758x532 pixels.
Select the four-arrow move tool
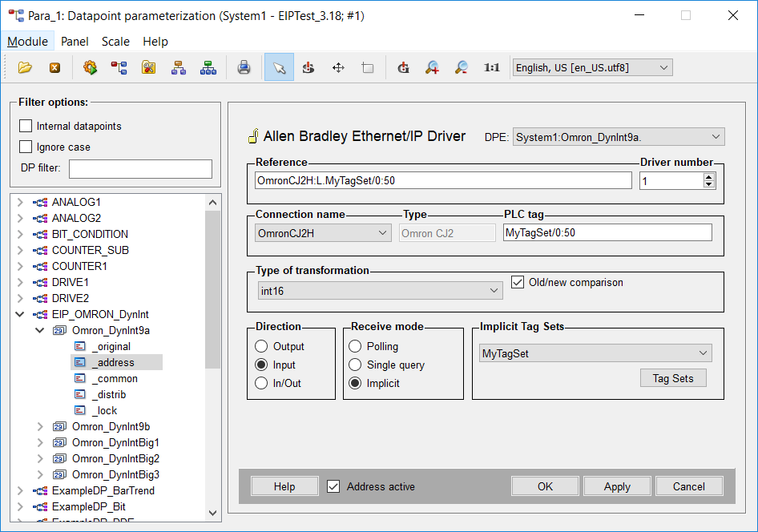338,68
